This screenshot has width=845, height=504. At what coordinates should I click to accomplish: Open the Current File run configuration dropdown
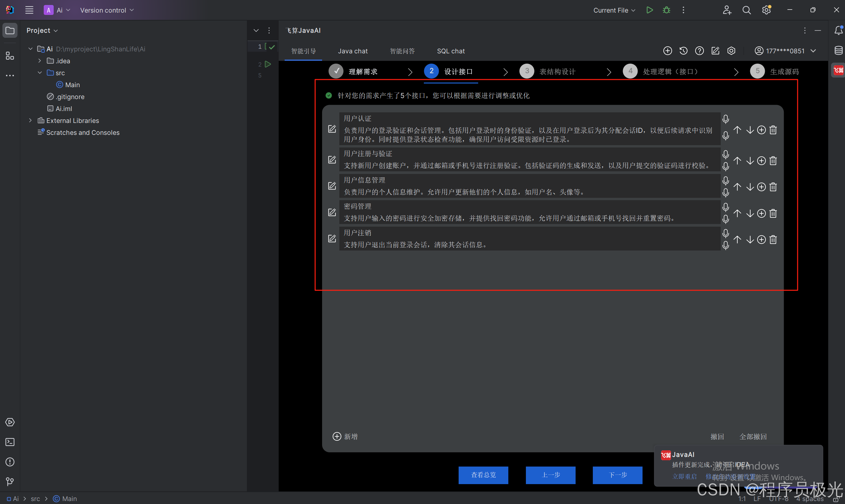(x=614, y=10)
